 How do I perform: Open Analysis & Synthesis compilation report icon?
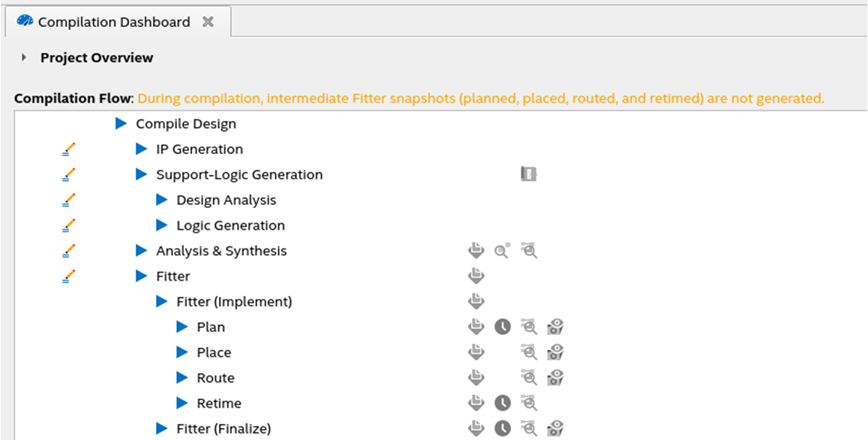click(x=476, y=251)
